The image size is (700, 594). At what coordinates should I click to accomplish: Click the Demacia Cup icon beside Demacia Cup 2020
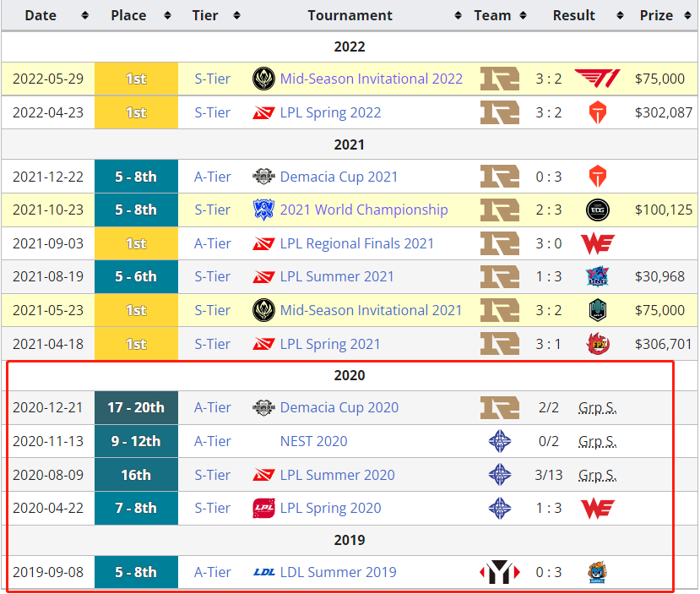tap(263, 407)
